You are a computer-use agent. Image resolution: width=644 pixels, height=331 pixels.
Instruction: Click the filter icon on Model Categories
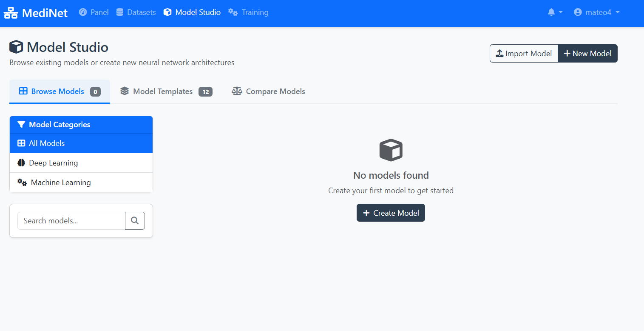pyautogui.click(x=22, y=124)
